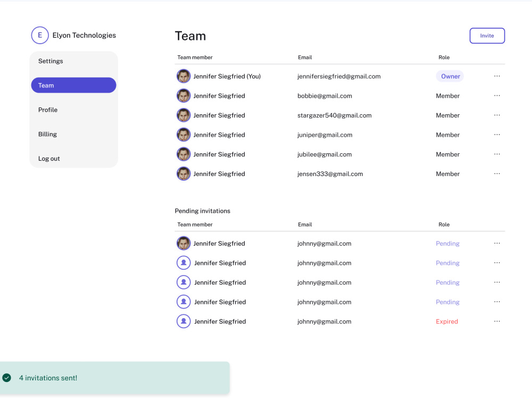The width and height of the screenshot is (532, 399).
Task: Click avatar in juniper@gmail.com row
Action: tap(183, 135)
